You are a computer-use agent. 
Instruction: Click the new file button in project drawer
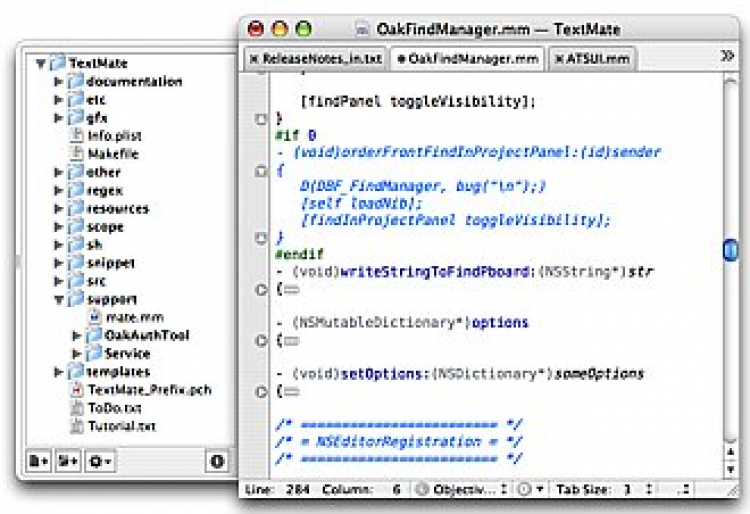(39, 461)
